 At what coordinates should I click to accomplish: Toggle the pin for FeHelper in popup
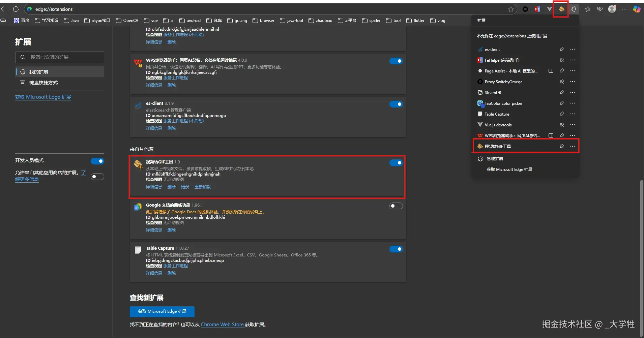pyautogui.click(x=562, y=60)
